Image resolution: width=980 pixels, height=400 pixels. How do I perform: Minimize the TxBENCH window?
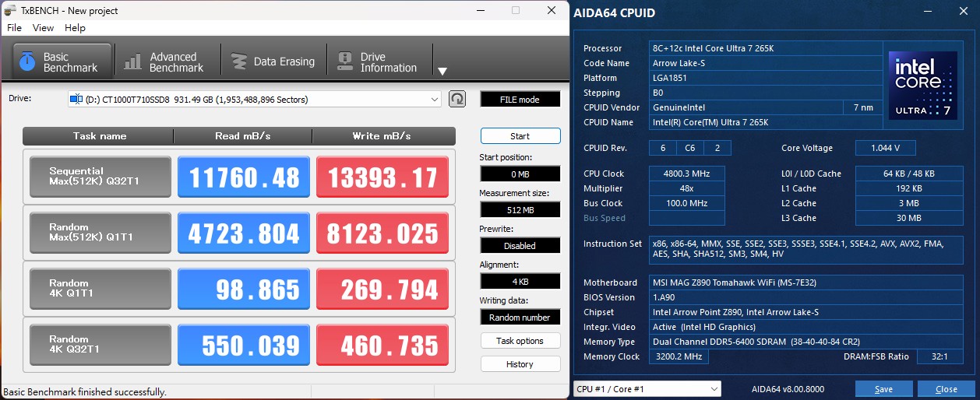(479, 10)
